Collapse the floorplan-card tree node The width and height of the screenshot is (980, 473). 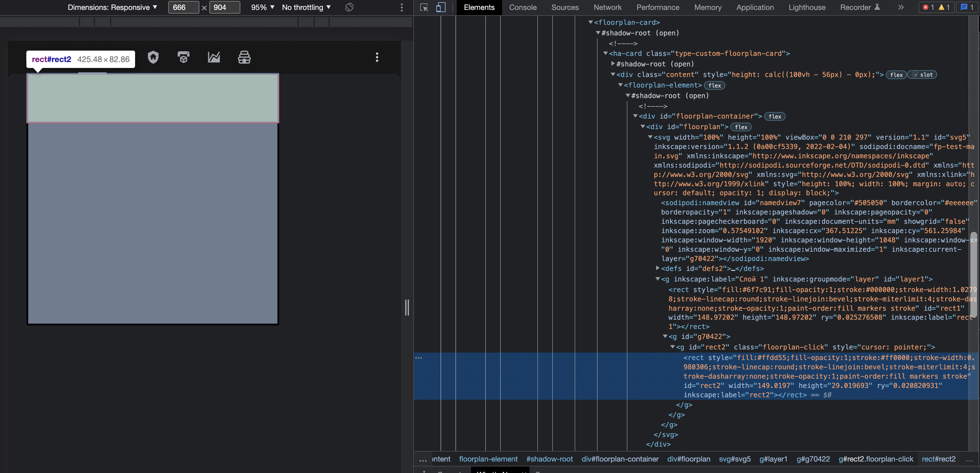click(x=590, y=22)
